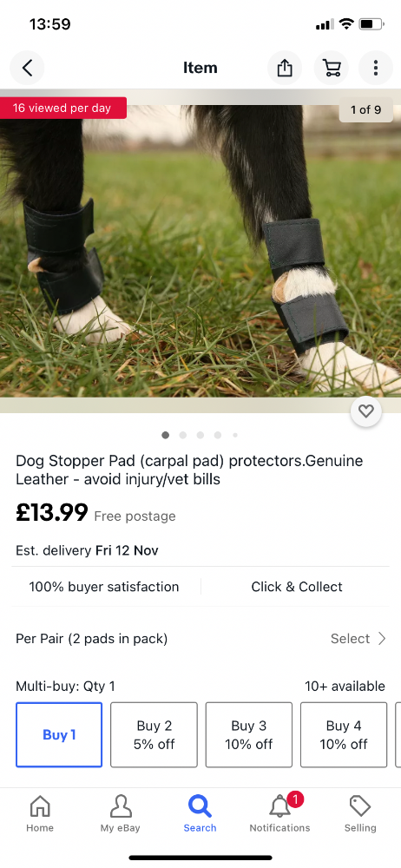Expand the Per Pair Select chevron

pyautogui.click(x=382, y=638)
